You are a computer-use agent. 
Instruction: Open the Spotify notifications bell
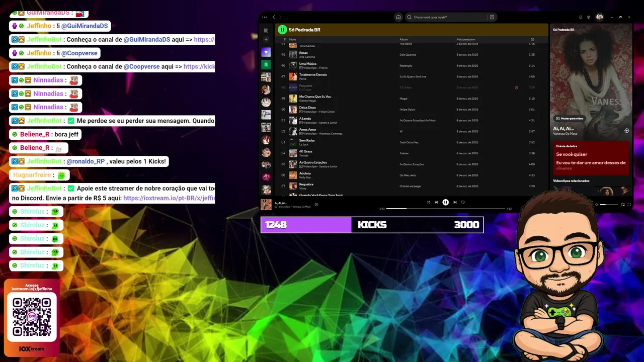581,17
